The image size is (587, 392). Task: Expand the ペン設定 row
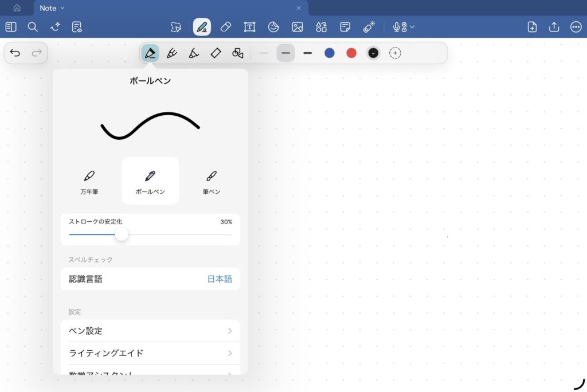coord(150,331)
